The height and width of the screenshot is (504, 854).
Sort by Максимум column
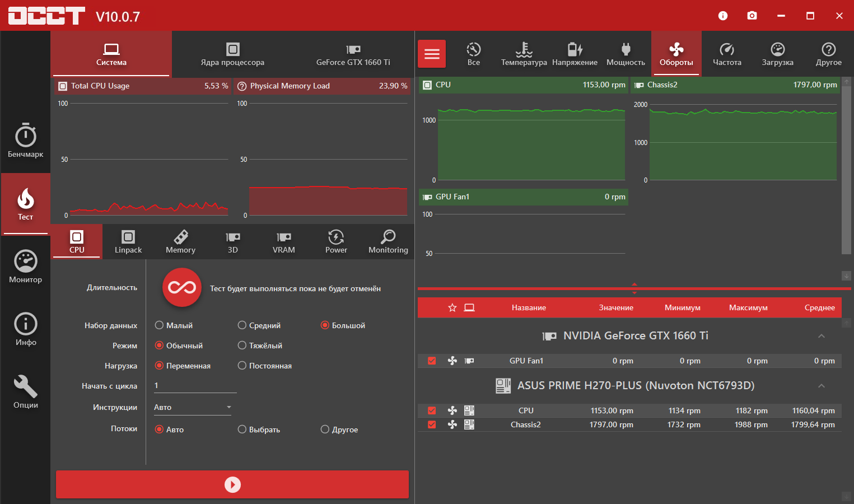coord(748,307)
